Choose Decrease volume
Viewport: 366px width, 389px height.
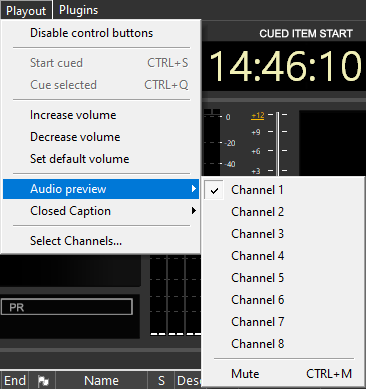tap(101, 137)
